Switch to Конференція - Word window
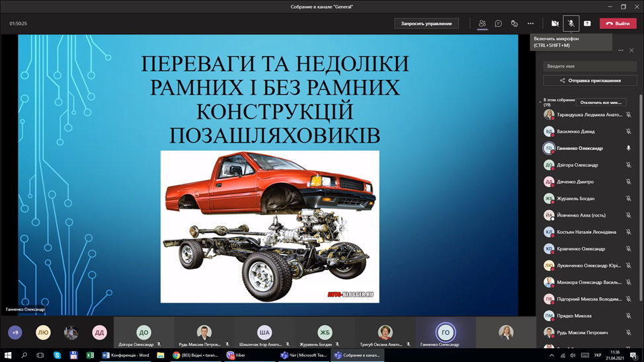Screen dimensions: 644x362 click(x=126, y=355)
